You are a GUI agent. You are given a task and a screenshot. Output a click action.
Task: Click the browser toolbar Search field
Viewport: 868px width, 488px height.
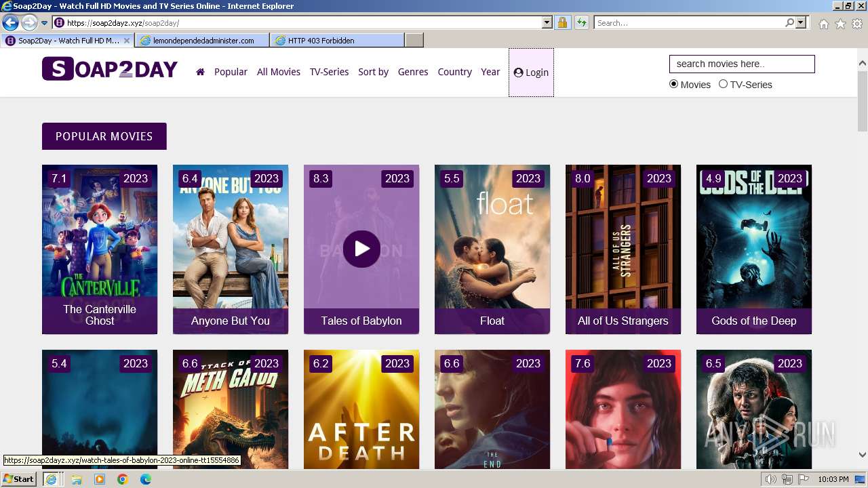[689, 23]
